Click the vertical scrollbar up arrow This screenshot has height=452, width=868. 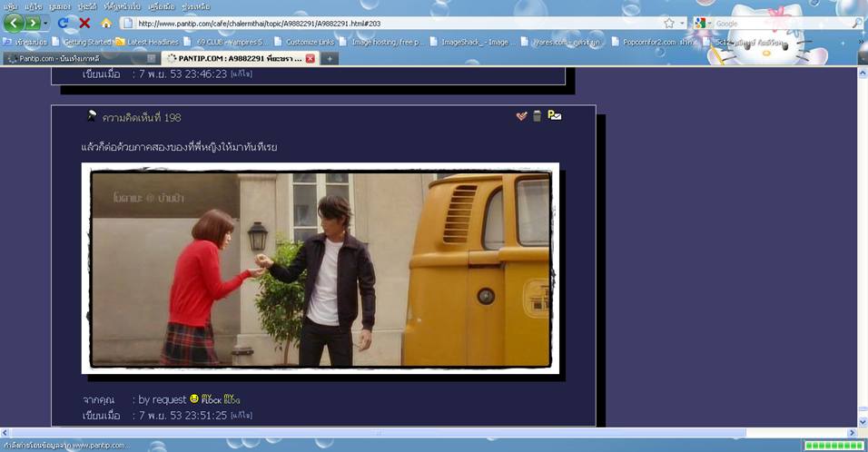pyautogui.click(x=863, y=73)
